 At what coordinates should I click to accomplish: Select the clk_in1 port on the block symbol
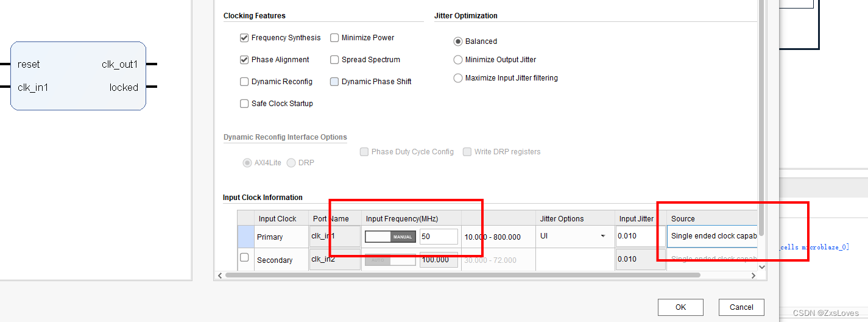coord(33,87)
